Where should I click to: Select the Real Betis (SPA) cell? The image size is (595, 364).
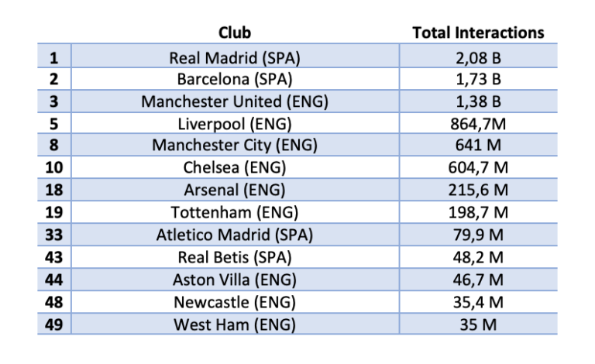(x=235, y=256)
